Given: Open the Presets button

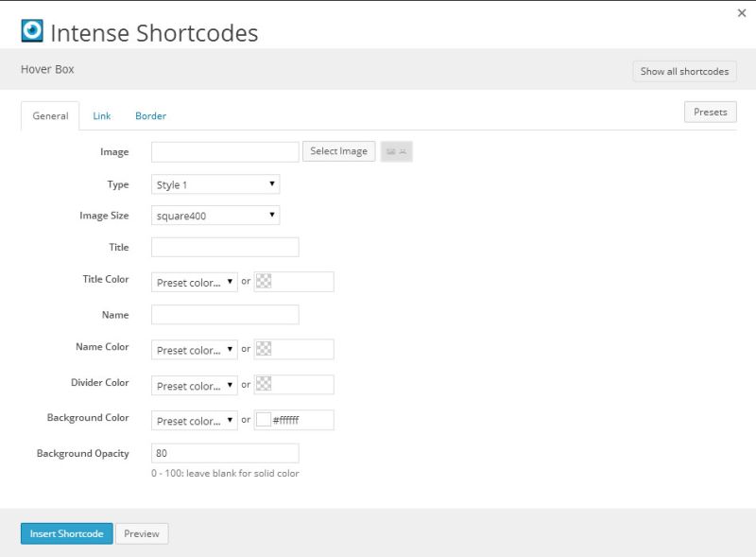Looking at the screenshot, I should tap(711, 112).
